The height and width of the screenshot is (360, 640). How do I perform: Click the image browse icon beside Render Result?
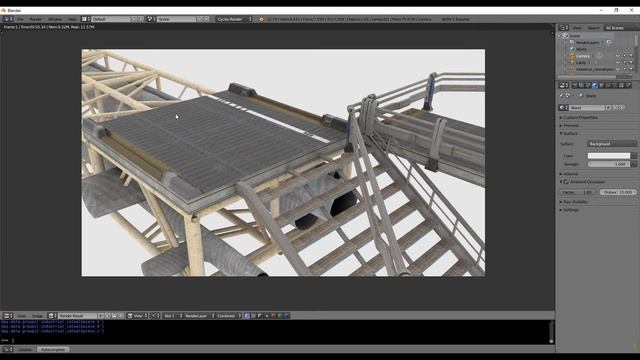click(x=52, y=316)
